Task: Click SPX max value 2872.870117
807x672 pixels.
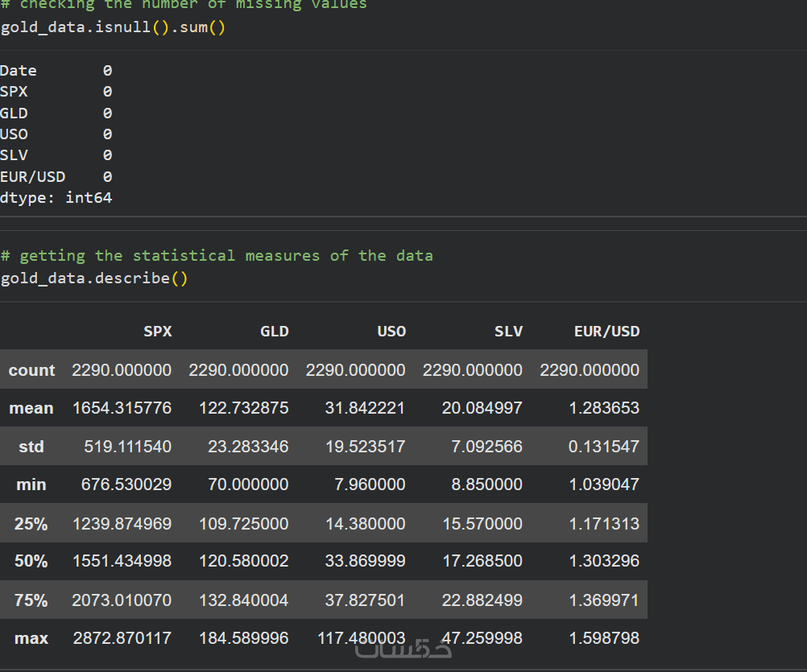Action: pyautogui.click(x=122, y=638)
